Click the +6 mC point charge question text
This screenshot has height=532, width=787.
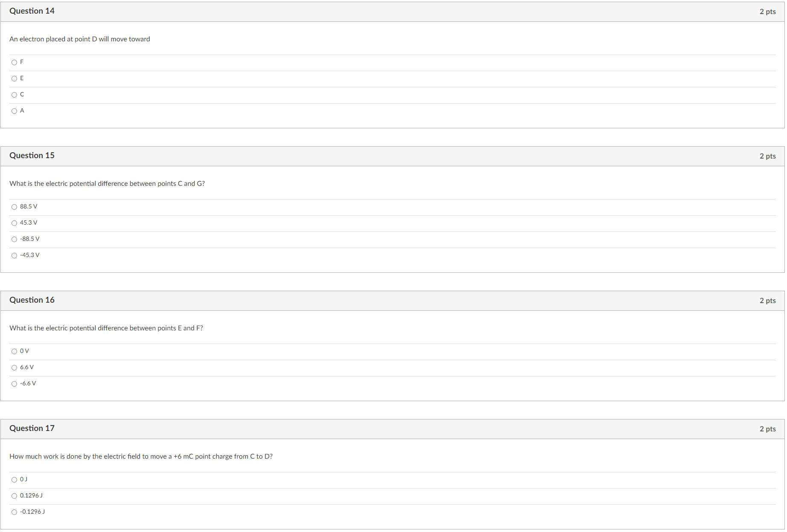point(141,457)
